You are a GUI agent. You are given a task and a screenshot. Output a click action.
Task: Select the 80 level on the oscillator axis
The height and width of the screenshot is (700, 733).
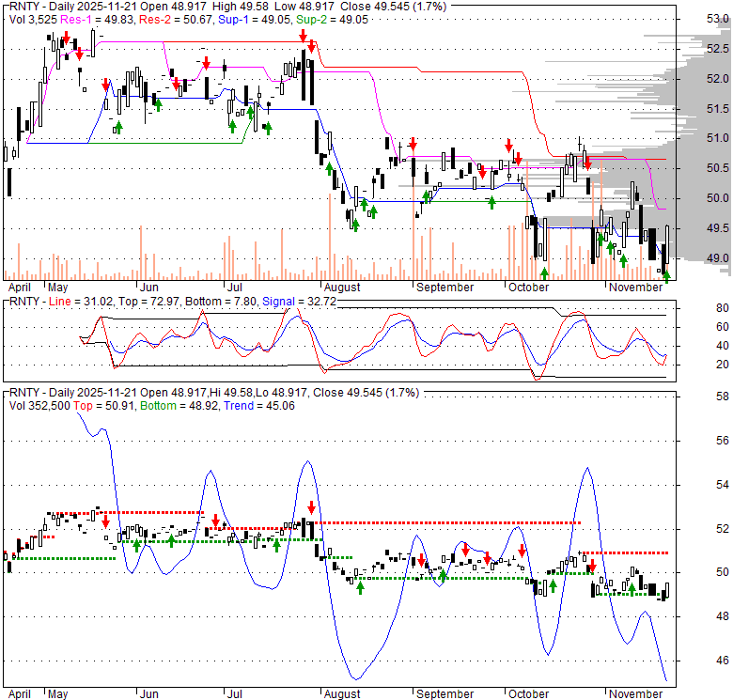point(723,308)
